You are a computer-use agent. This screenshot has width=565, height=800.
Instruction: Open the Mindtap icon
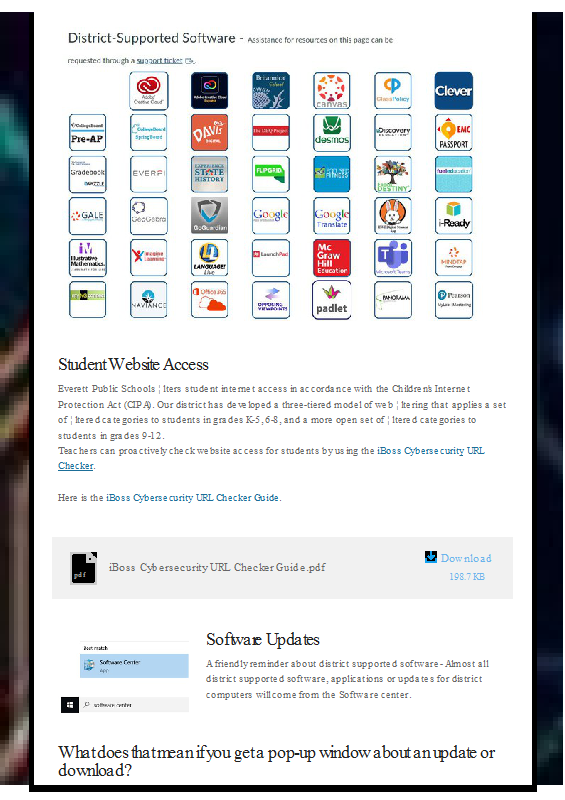click(x=454, y=258)
